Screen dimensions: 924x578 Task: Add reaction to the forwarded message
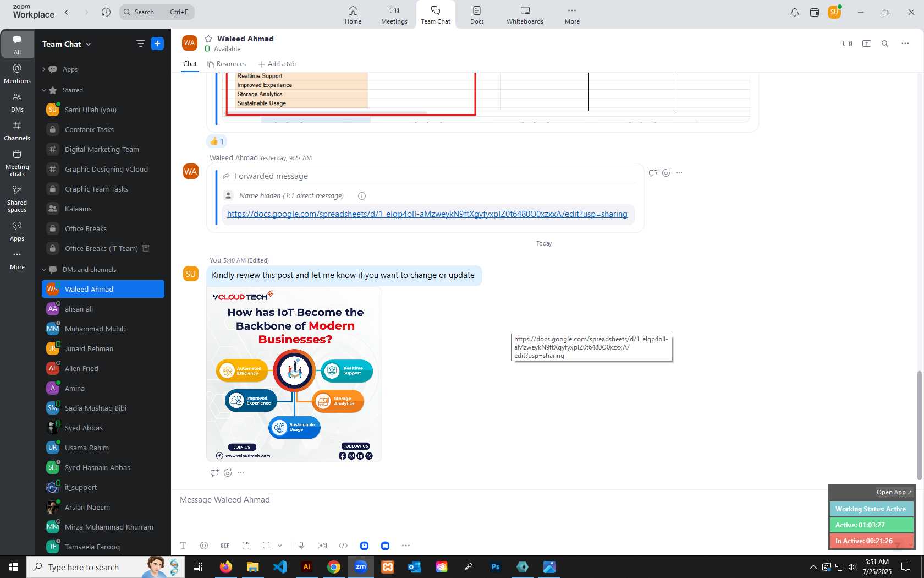[666, 173]
